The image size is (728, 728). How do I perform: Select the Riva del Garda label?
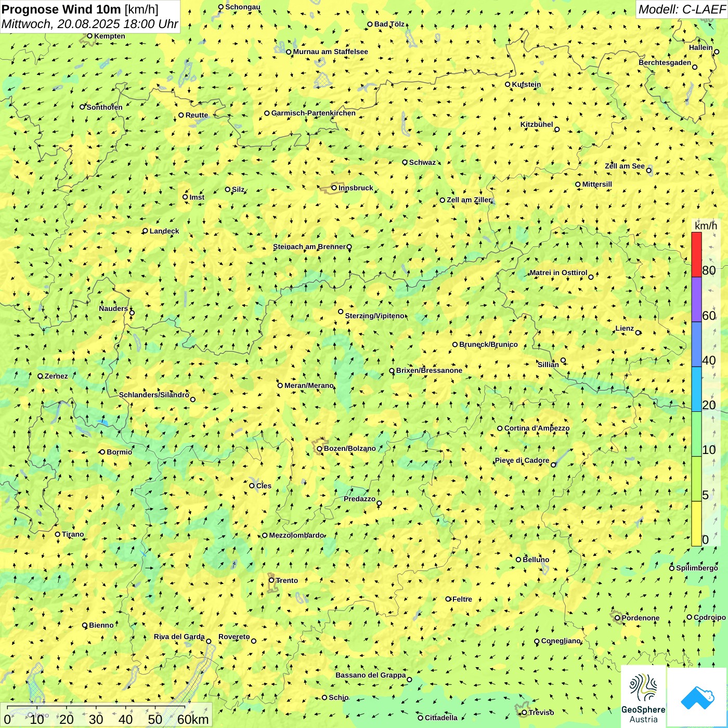click(179, 636)
